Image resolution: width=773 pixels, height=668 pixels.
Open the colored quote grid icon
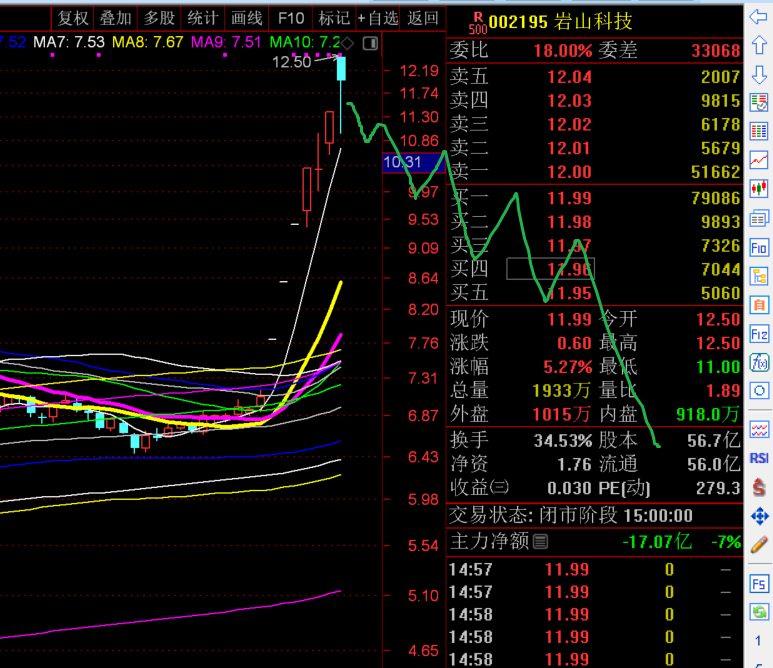(759, 132)
